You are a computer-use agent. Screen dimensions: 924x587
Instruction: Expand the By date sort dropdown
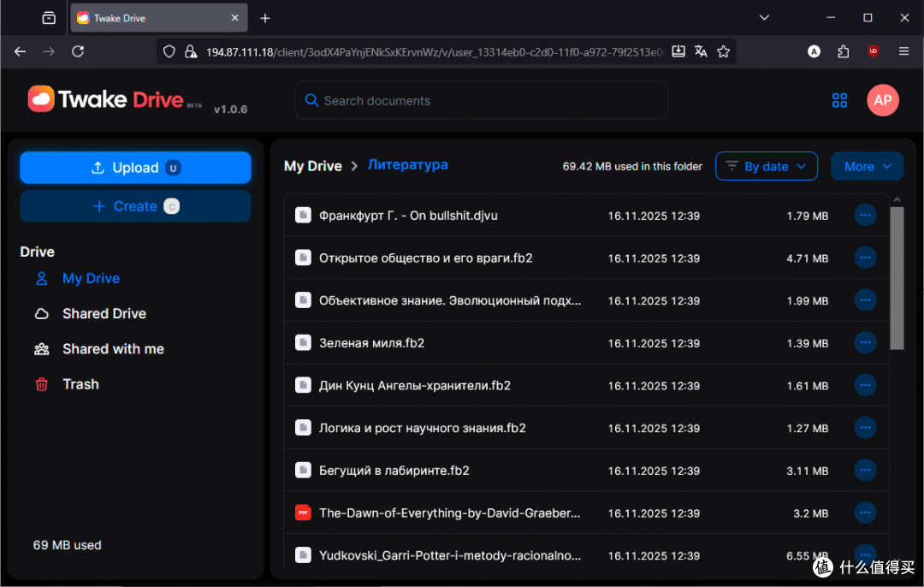coord(766,166)
